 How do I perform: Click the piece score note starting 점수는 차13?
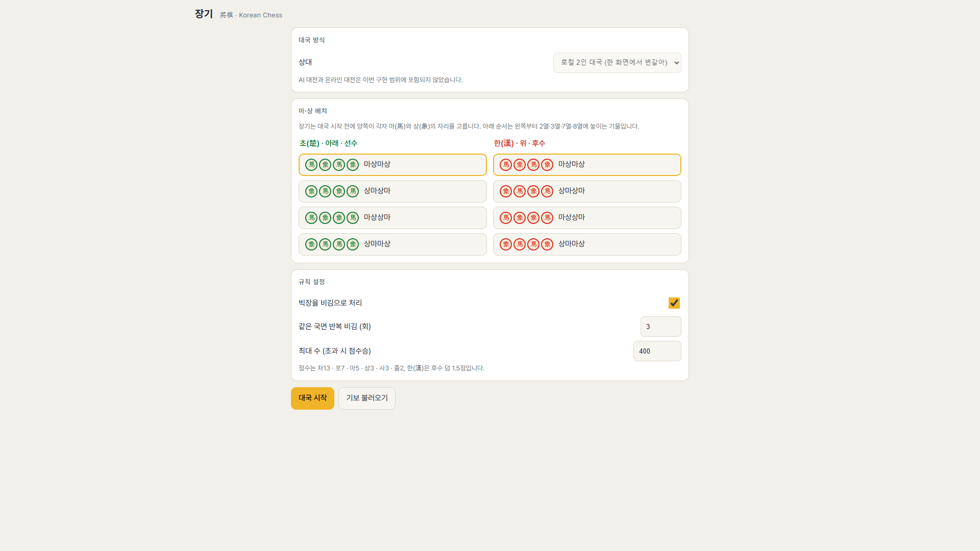(x=391, y=368)
